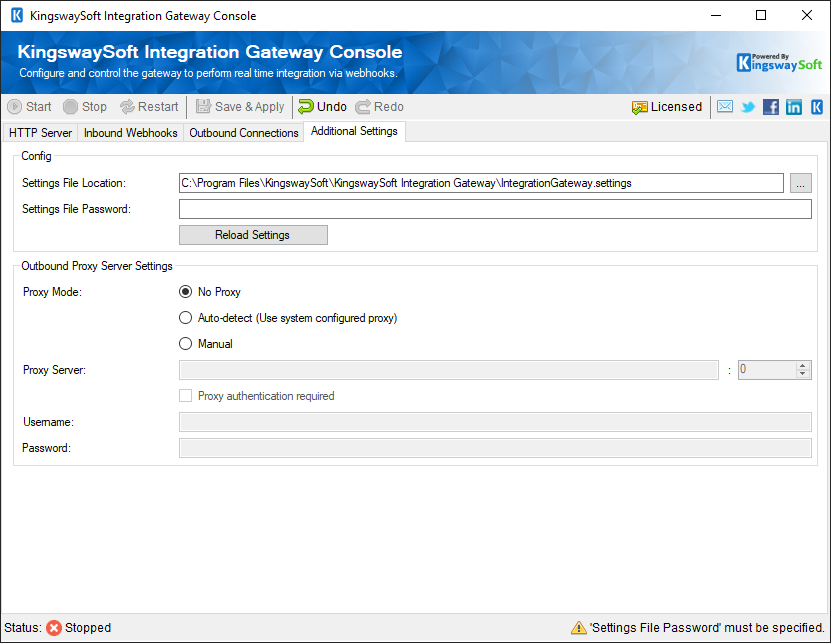The width and height of the screenshot is (831, 643).
Task: Restart the gateway service
Action: pos(149,107)
